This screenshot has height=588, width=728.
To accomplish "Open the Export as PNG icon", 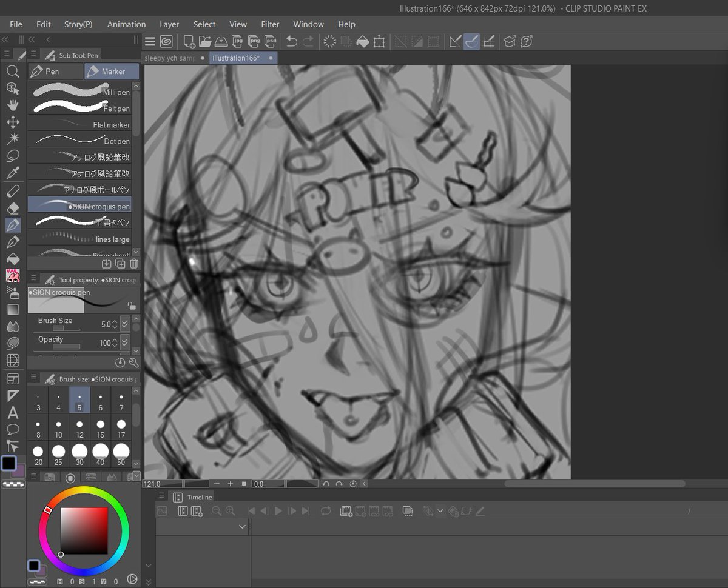I will pyautogui.click(x=255, y=41).
